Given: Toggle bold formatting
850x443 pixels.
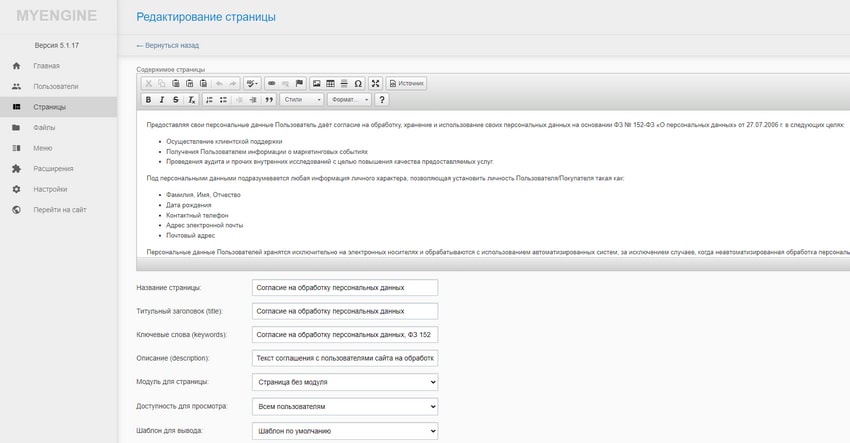Looking at the screenshot, I should (x=149, y=100).
